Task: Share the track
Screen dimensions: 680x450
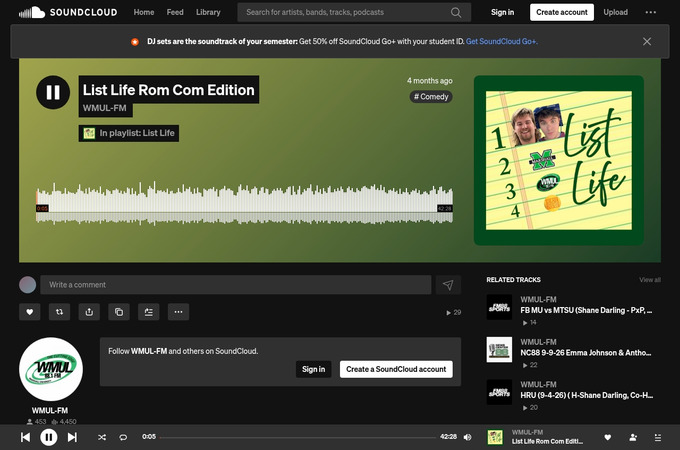Action: [89, 312]
